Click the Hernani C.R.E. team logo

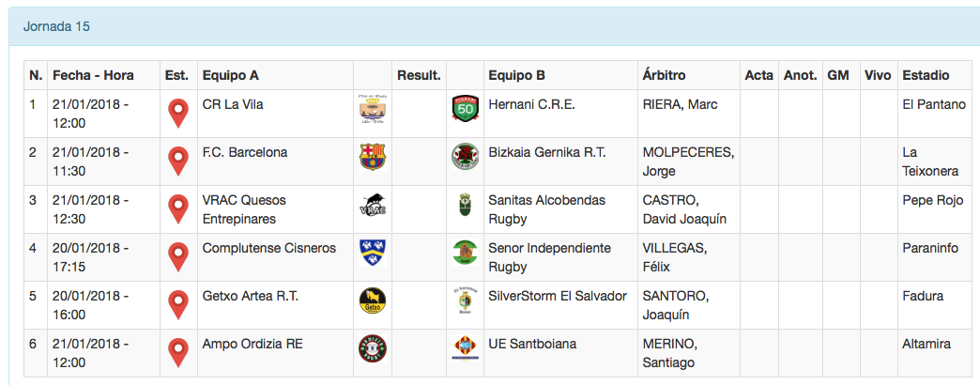pos(466,109)
